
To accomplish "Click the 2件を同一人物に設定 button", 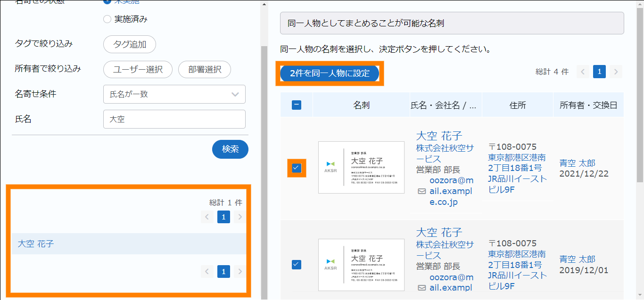I will 330,73.
